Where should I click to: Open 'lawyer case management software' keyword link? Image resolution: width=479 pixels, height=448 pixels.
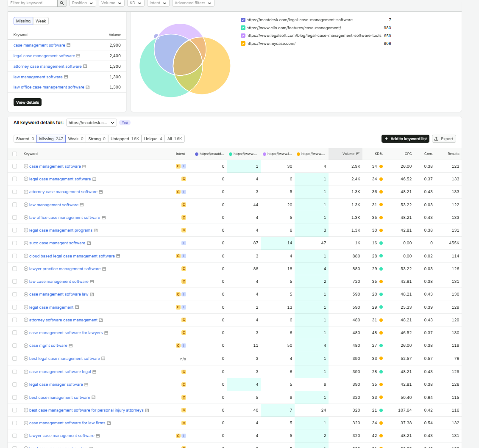[x=62, y=436]
